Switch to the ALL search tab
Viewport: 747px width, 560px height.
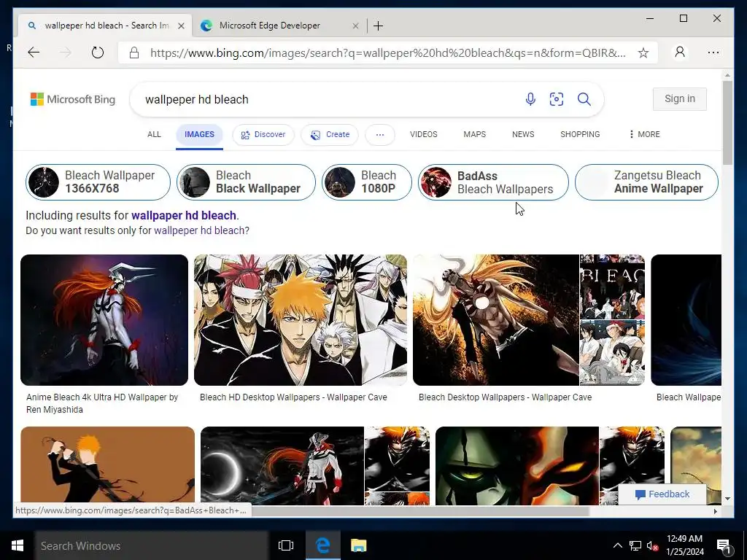[x=154, y=134]
